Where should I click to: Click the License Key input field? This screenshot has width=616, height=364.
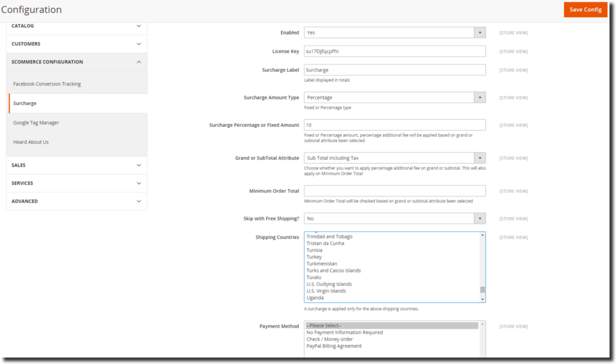[395, 51]
